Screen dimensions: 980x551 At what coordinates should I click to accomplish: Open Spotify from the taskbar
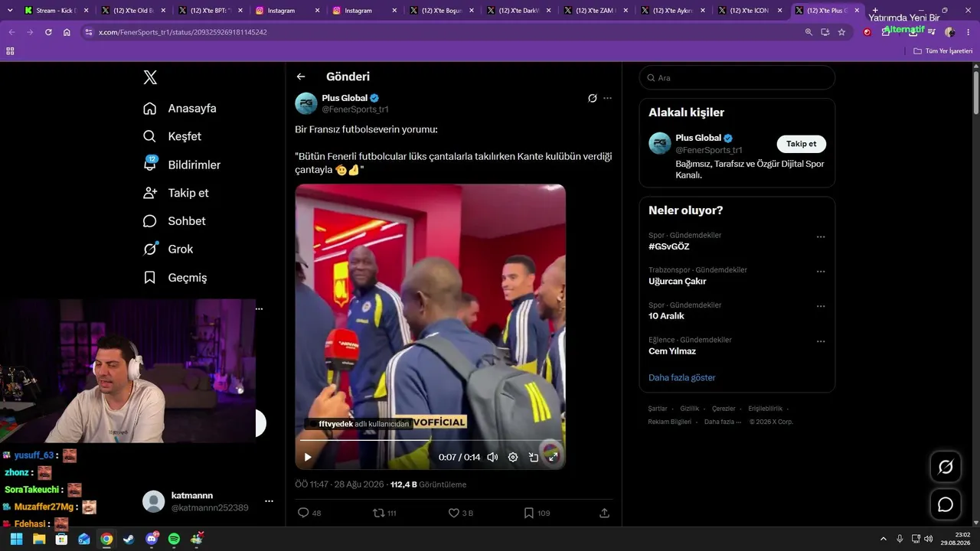pos(174,539)
